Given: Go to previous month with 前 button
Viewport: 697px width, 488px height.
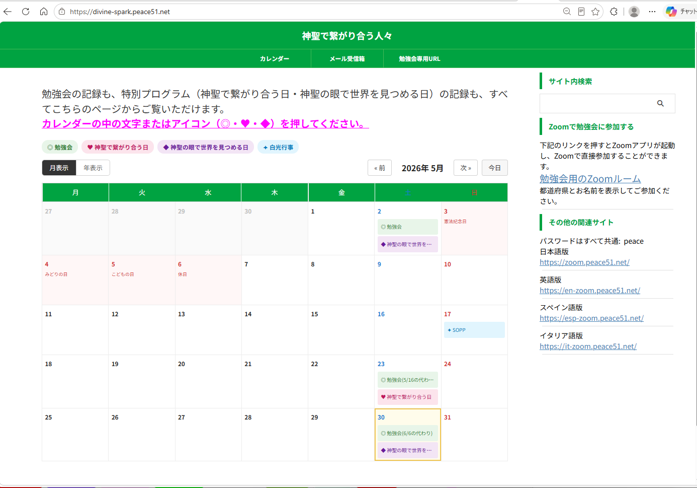Looking at the screenshot, I should 380,168.
